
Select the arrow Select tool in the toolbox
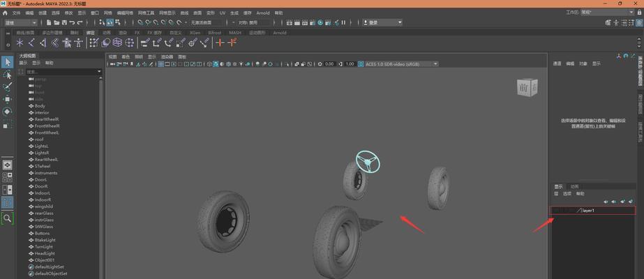click(8, 62)
